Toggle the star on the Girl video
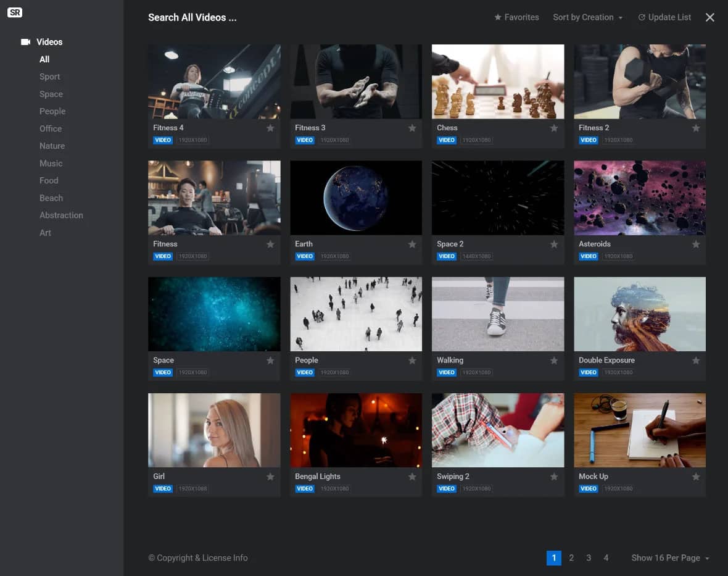 coord(270,477)
